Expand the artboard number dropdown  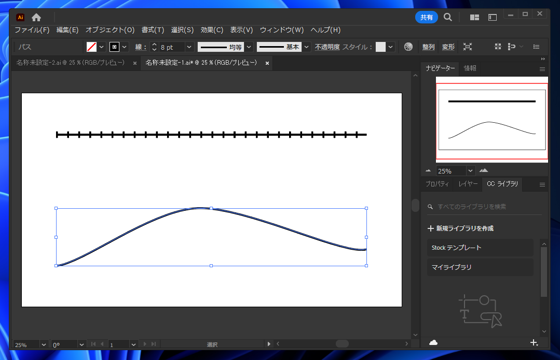[x=133, y=345]
